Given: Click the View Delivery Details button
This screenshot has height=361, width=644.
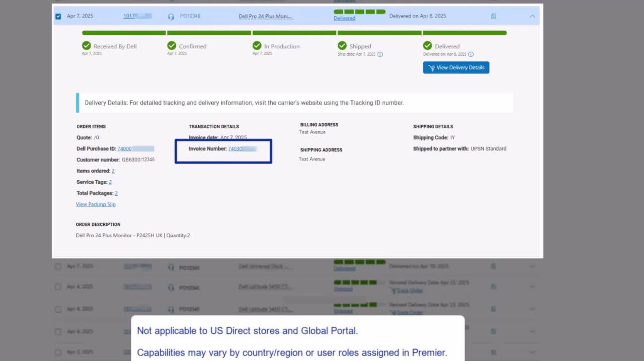Looking at the screenshot, I should tap(456, 67).
